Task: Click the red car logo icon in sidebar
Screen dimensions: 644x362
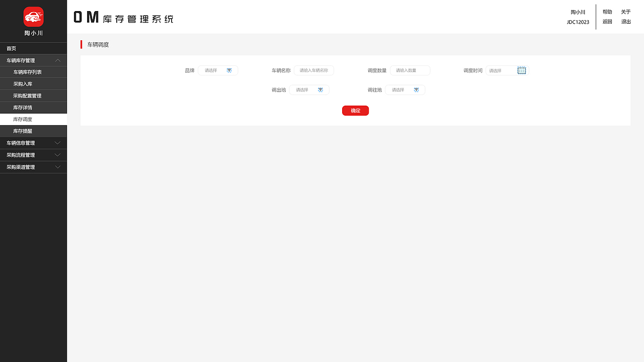Action: pos(33,16)
